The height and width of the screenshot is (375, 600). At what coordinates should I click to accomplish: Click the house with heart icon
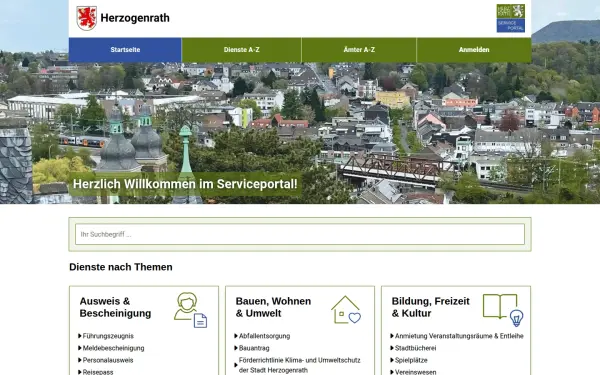click(x=346, y=310)
